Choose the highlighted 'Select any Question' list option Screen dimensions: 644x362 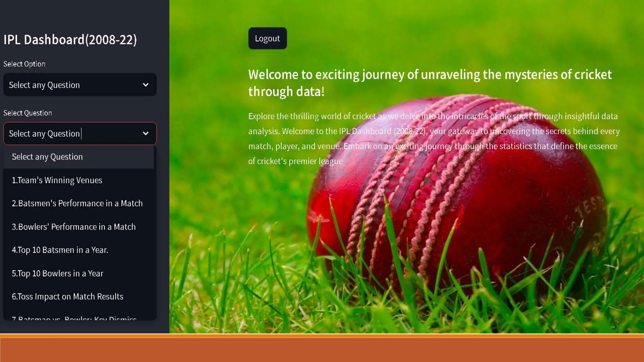[x=47, y=157]
